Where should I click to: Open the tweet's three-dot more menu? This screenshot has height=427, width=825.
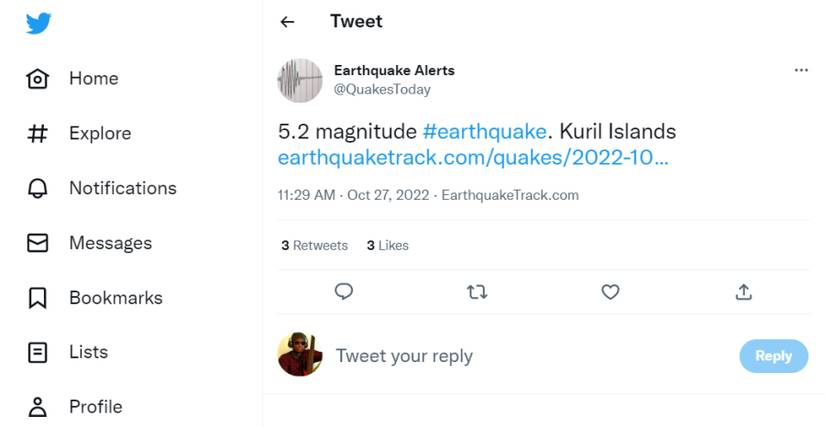800,71
